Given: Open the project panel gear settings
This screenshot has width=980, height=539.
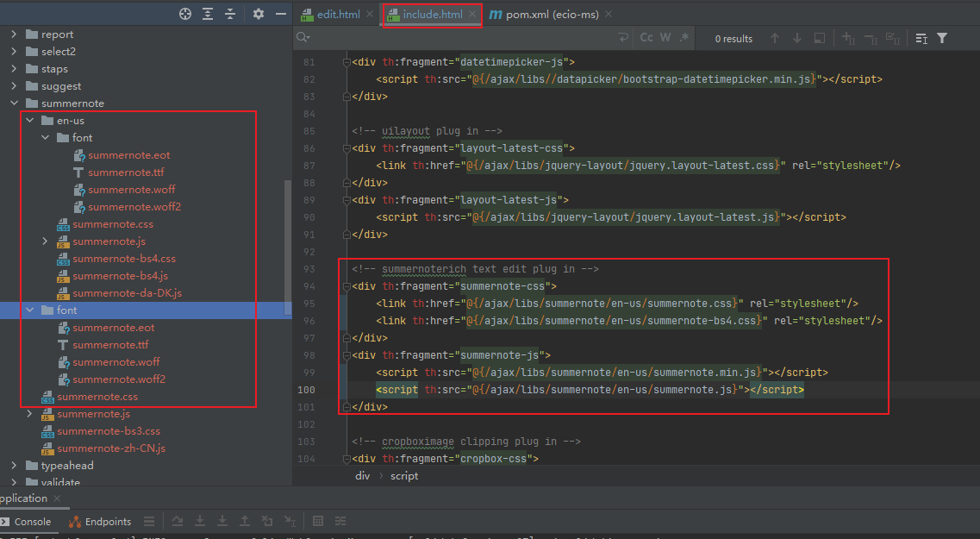Looking at the screenshot, I should point(258,14).
